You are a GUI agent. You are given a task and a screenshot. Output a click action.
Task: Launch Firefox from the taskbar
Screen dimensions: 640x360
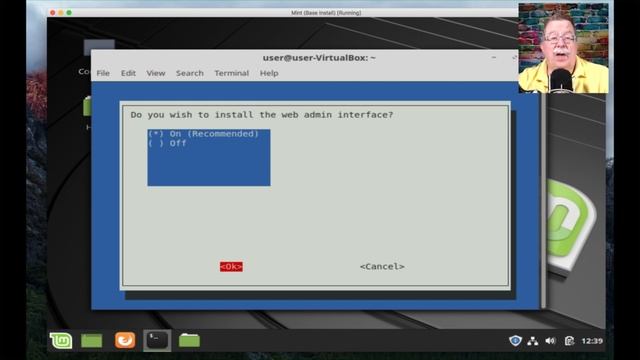[x=125, y=340]
